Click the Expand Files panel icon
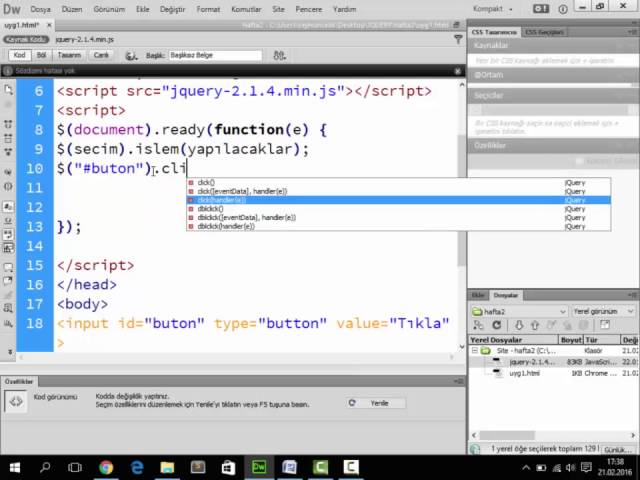Image resolution: width=640 pixels, height=480 pixels. coord(605,325)
